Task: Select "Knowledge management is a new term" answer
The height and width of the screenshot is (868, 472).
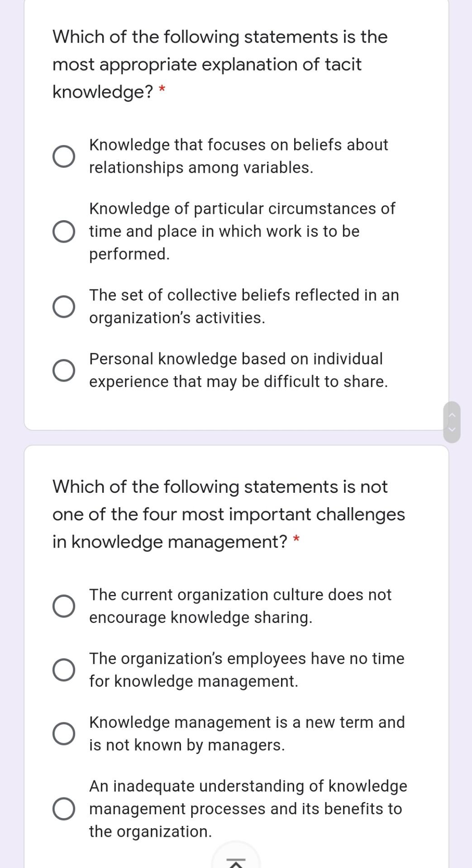Action: 63,733
